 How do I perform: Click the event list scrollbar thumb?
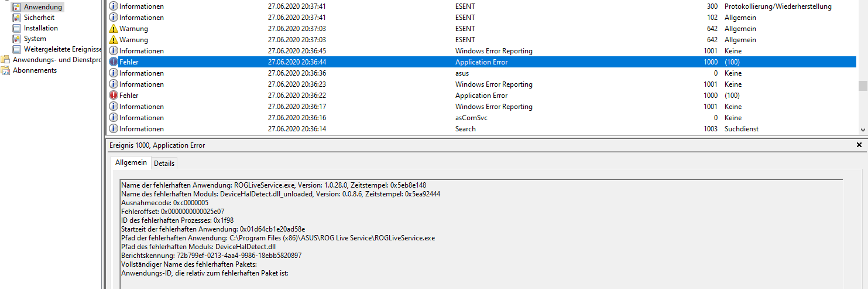click(x=863, y=86)
